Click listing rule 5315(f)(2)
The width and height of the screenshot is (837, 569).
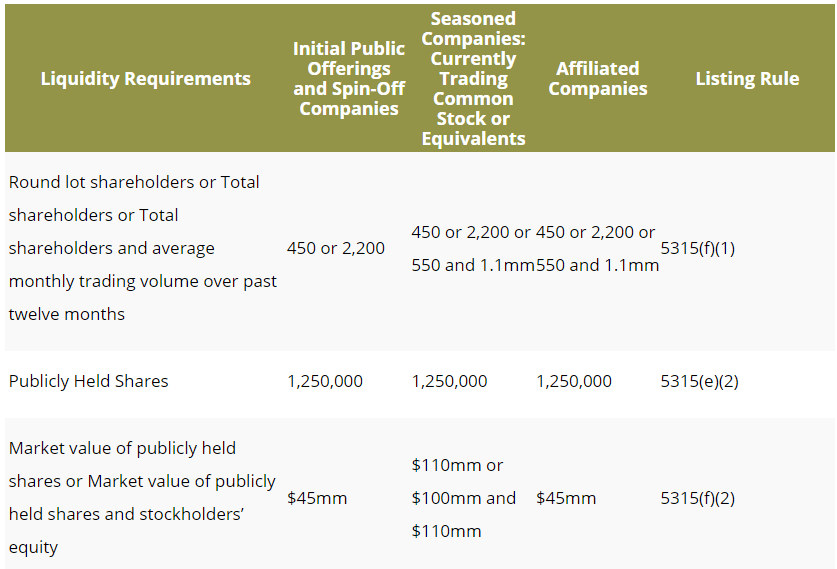click(698, 498)
